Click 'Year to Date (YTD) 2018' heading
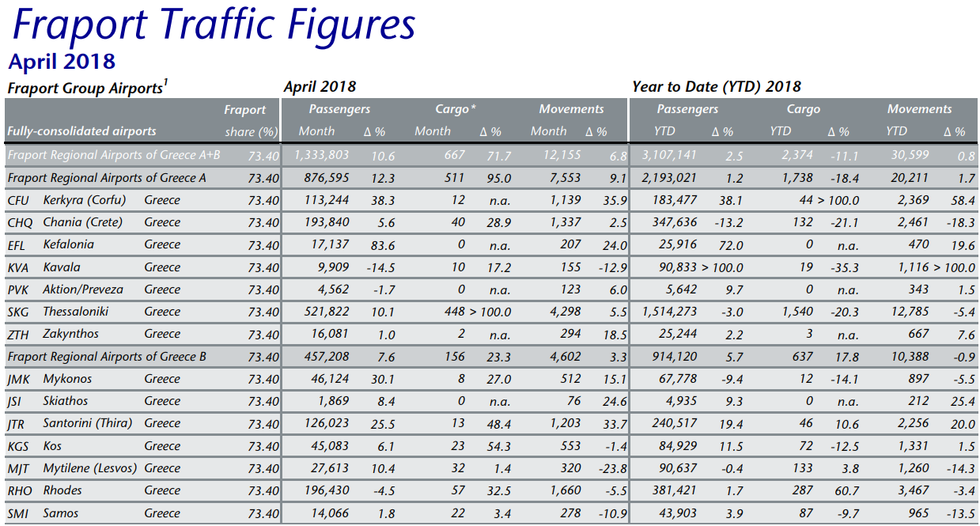This screenshot has width=980, height=526. [x=717, y=87]
